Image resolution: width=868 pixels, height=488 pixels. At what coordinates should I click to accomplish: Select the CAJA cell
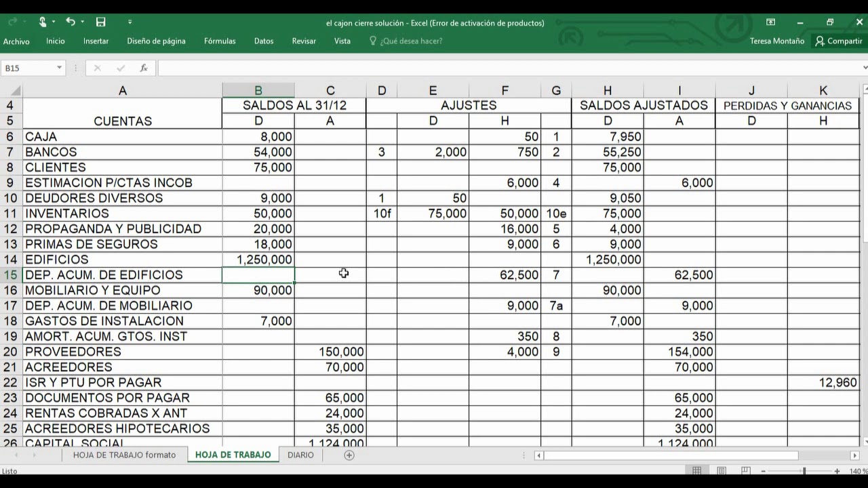tap(122, 137)
